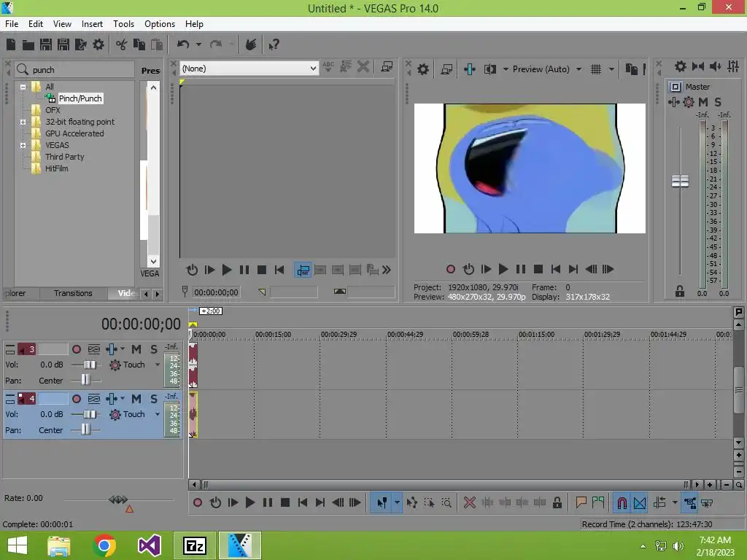Open Master Bus audio properties gear
Viewport: 747px width, 560px height.
click(681, 66)
